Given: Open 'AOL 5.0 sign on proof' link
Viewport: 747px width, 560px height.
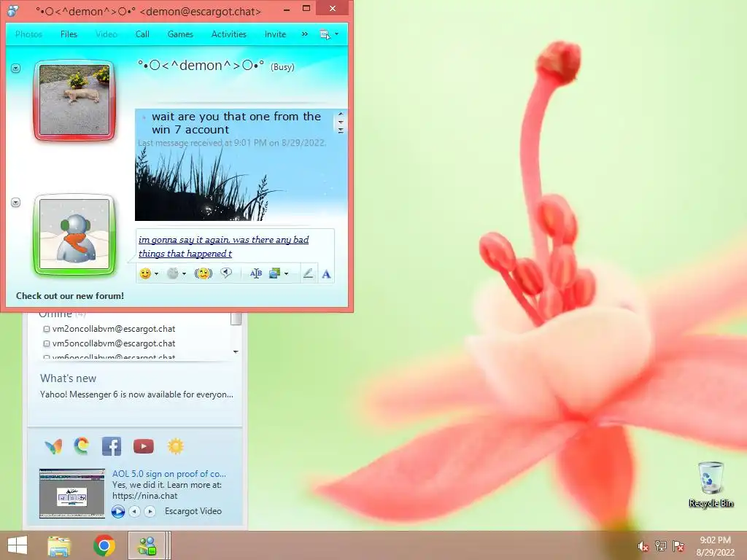Looking at the screenshot, I should pos(169,474).
